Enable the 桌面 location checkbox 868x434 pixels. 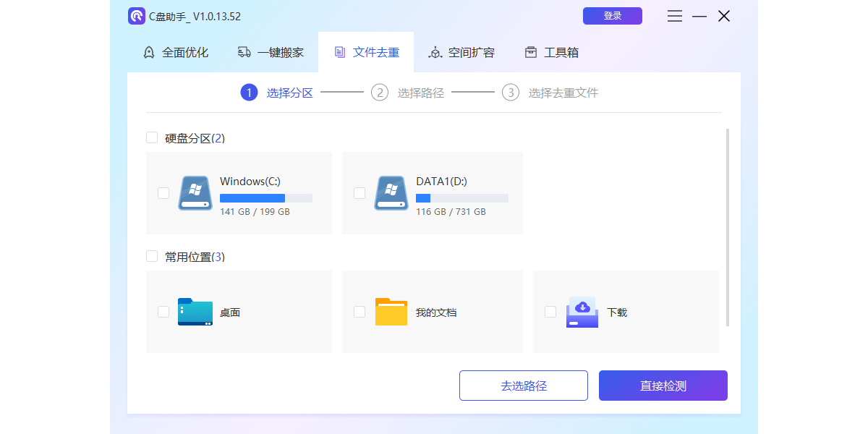pyautogui.click(x=163, y=311)
